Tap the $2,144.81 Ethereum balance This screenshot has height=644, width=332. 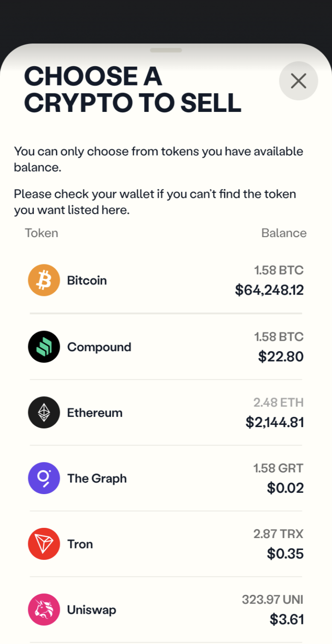point(275,423)
